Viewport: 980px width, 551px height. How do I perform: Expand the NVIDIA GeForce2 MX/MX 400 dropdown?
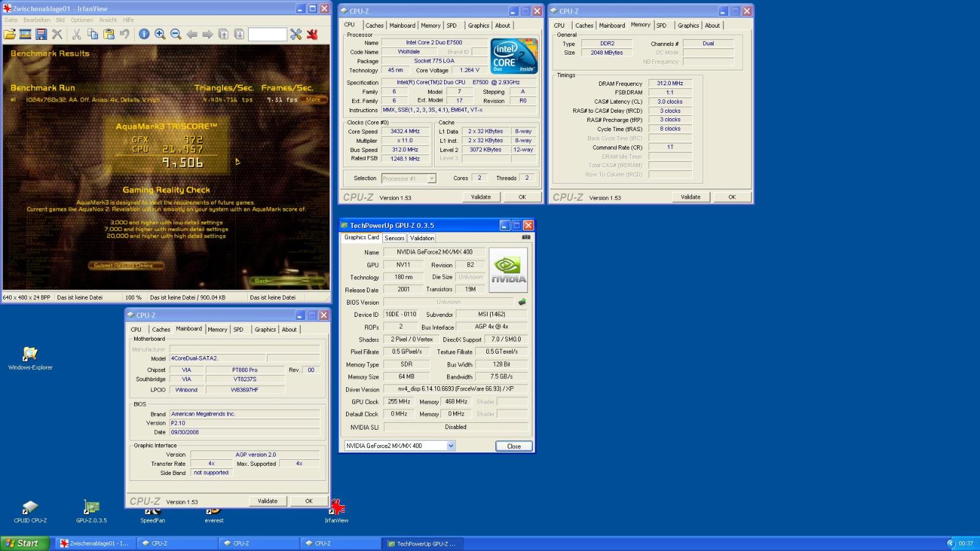pyautogui.click(x=451, y=446)
